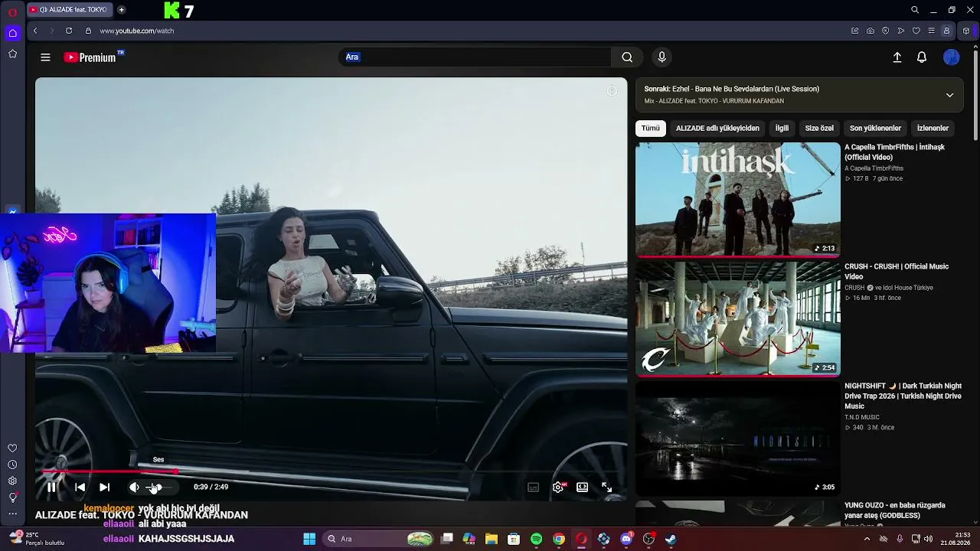
Task: Mute the video using the speaker icon
Action: (x=134, y=487)
